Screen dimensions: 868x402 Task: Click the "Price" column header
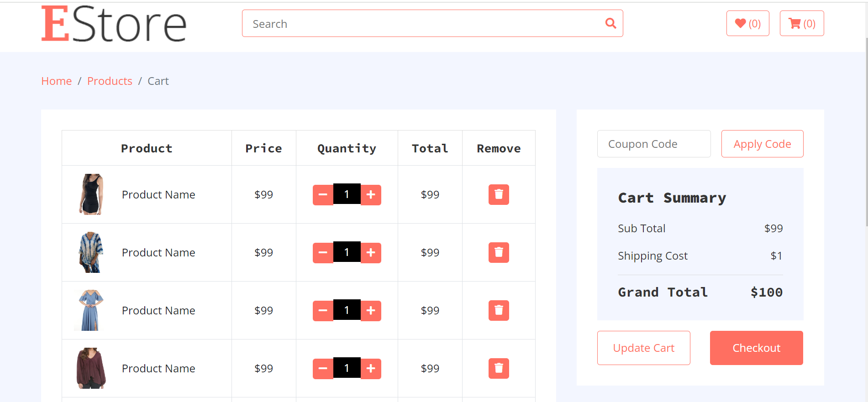point(263,148)
